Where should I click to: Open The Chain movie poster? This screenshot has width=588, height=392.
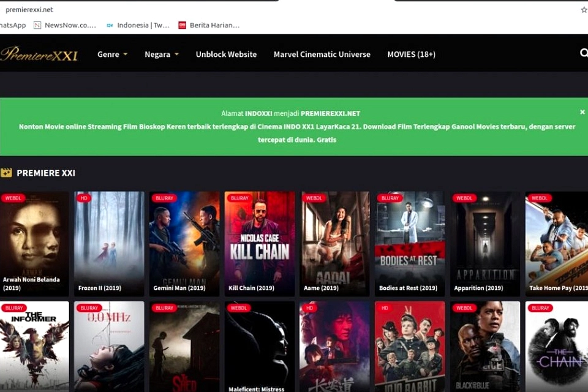pos(557,347)
